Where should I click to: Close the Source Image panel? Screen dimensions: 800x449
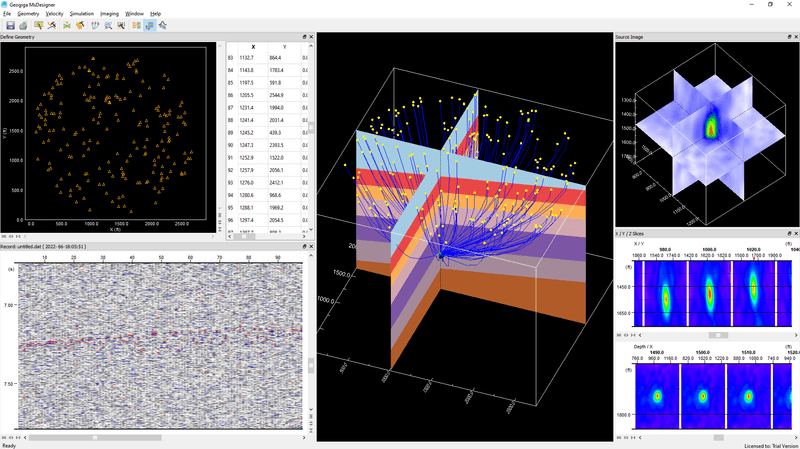(x=794, y=37)
